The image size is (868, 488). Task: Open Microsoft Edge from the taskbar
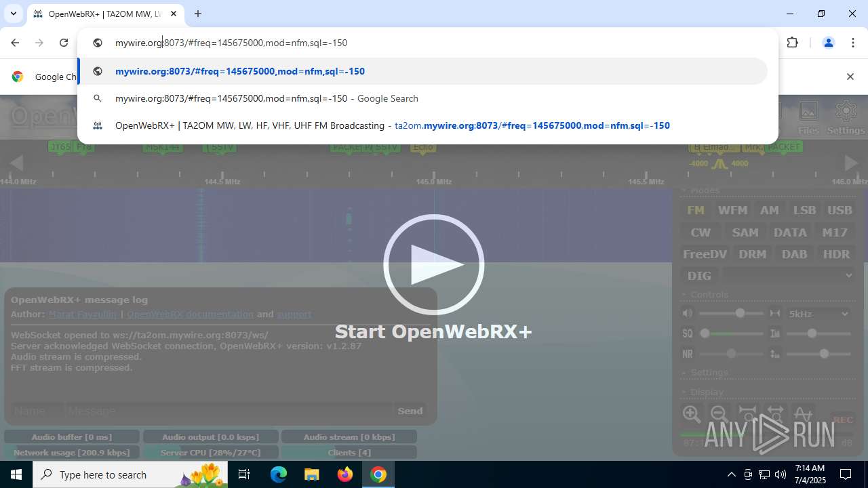tap(279, 474)
